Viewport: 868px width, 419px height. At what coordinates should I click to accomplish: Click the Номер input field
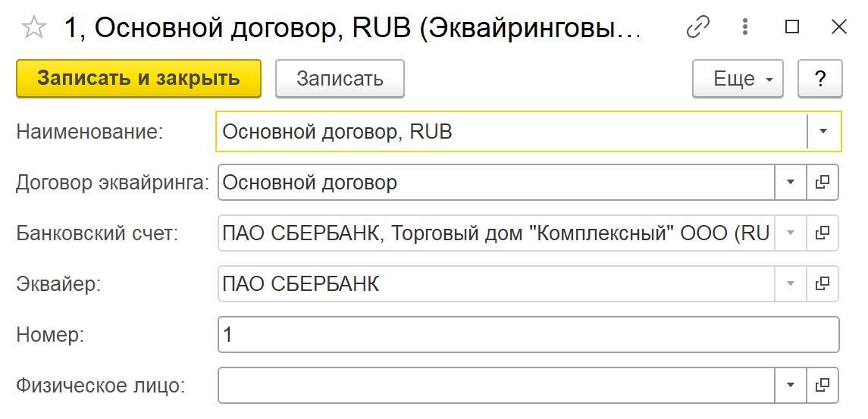tap(528, 335)
